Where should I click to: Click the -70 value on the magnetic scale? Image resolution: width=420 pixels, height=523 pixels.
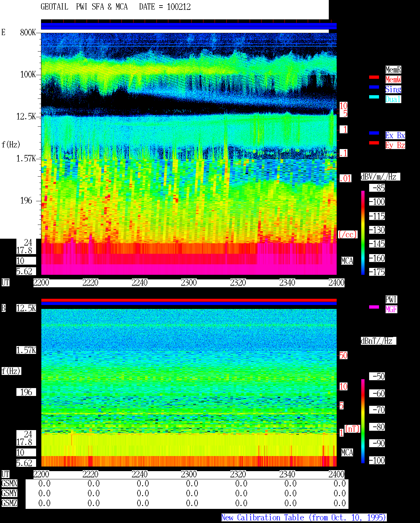pos(377,410)
